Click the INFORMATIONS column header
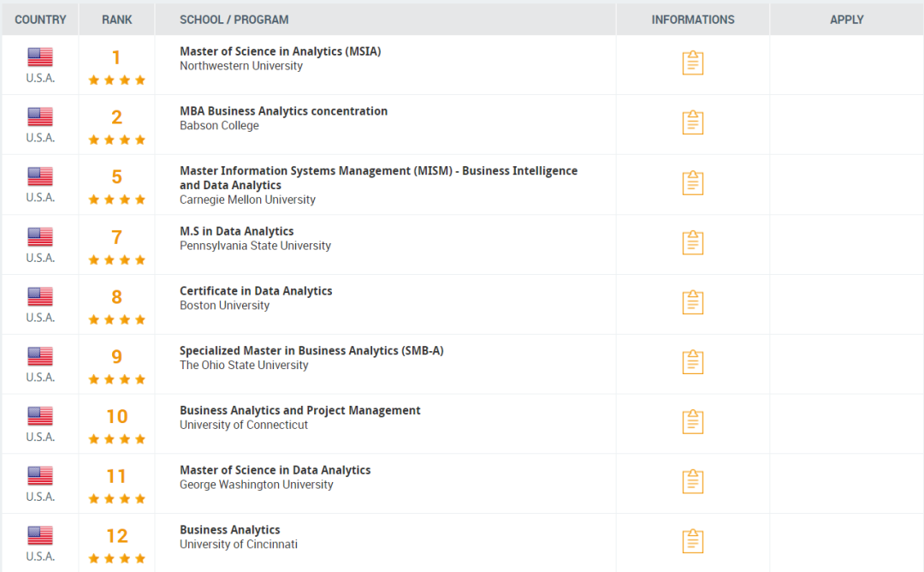 click(x=692, y=20)
